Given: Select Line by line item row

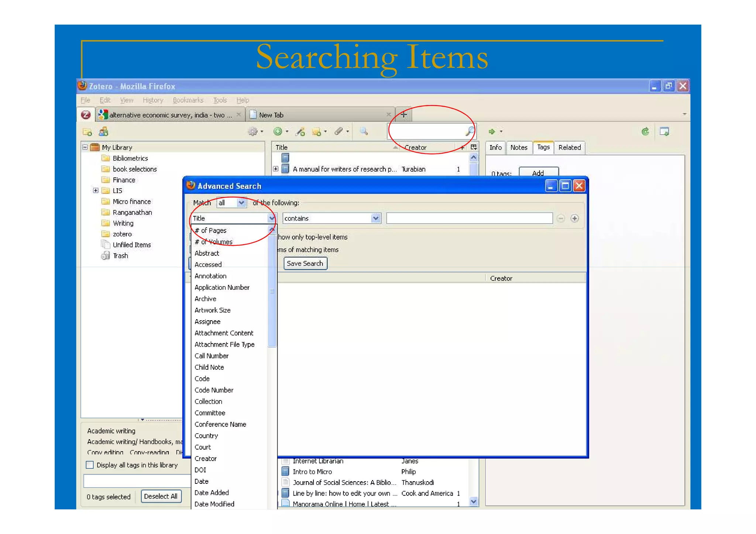Looking at the screenshot, I should (373, 493).
